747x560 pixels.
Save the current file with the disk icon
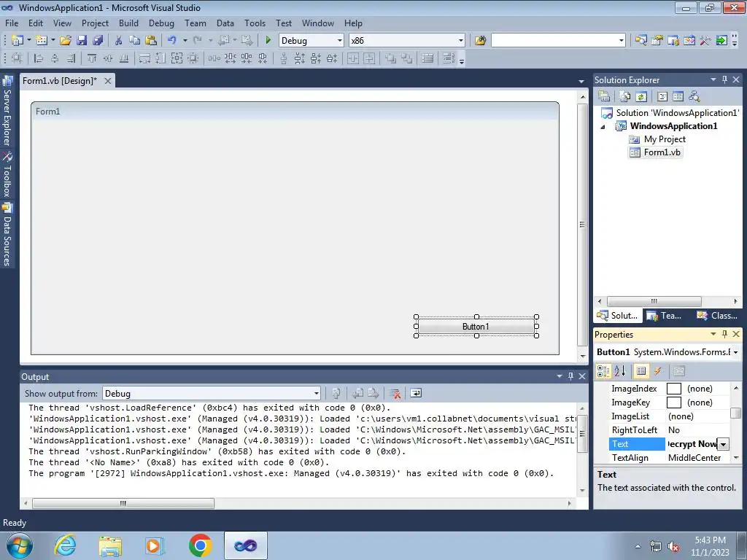point(82,41)
